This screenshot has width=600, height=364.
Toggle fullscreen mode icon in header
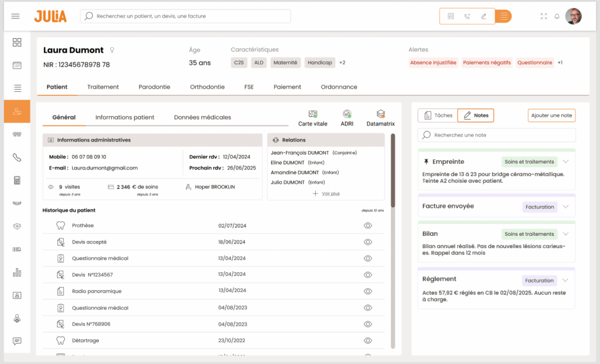(x=543, y=16)
